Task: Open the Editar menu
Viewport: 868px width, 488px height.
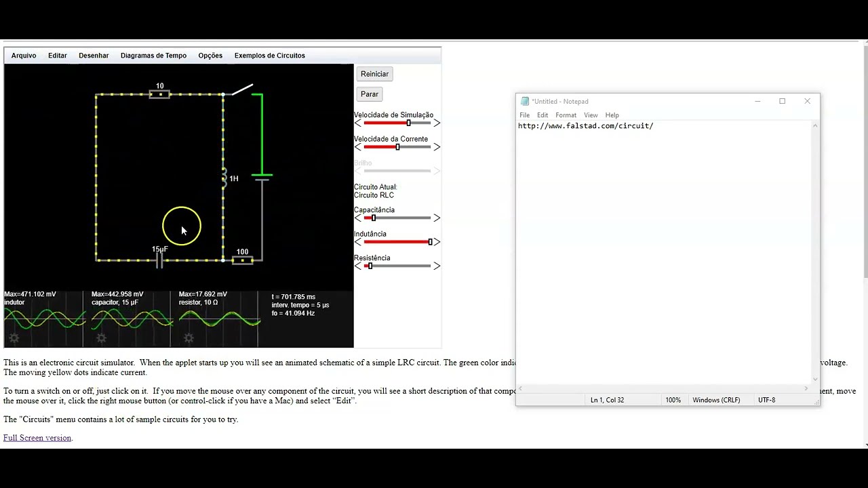Action: (58, 56)
